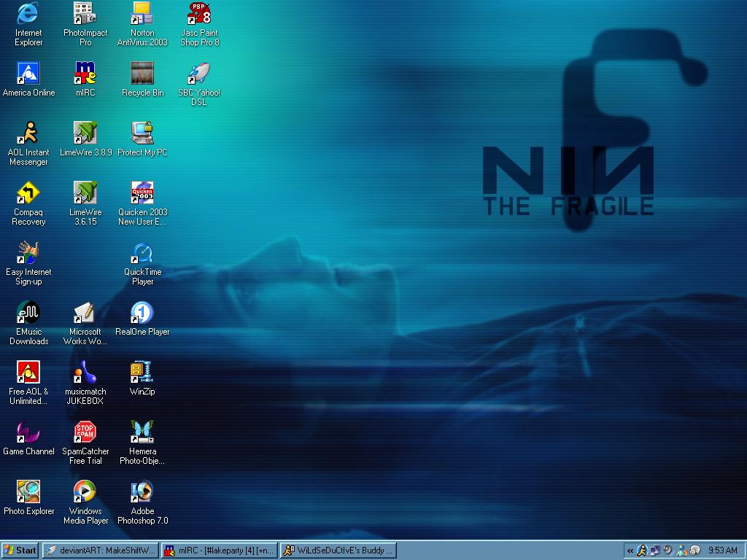Click the Free AOL & Unlimited icon
This screenshot has width=747, height=560.
pos(28,373)
